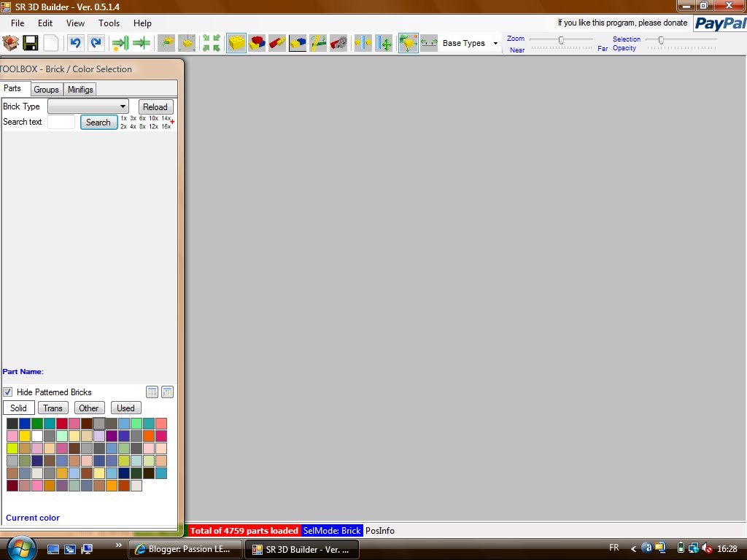Create a new blank model page

[x=51, y=43]
